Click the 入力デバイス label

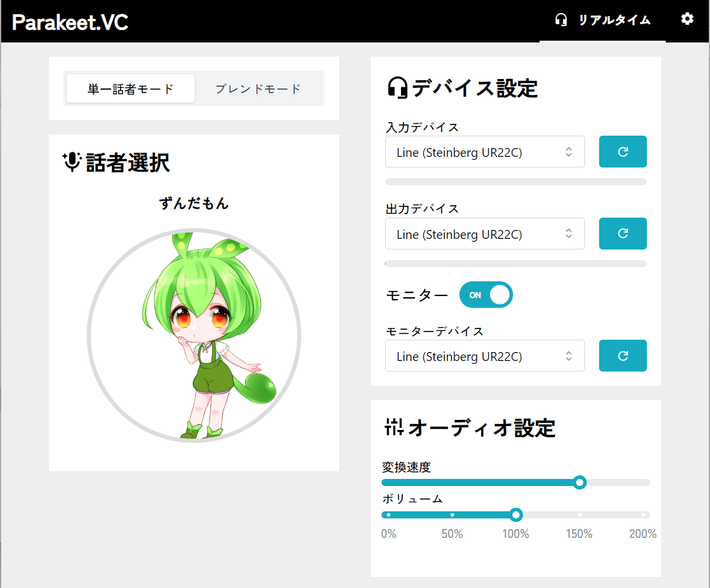coord(422,127)
